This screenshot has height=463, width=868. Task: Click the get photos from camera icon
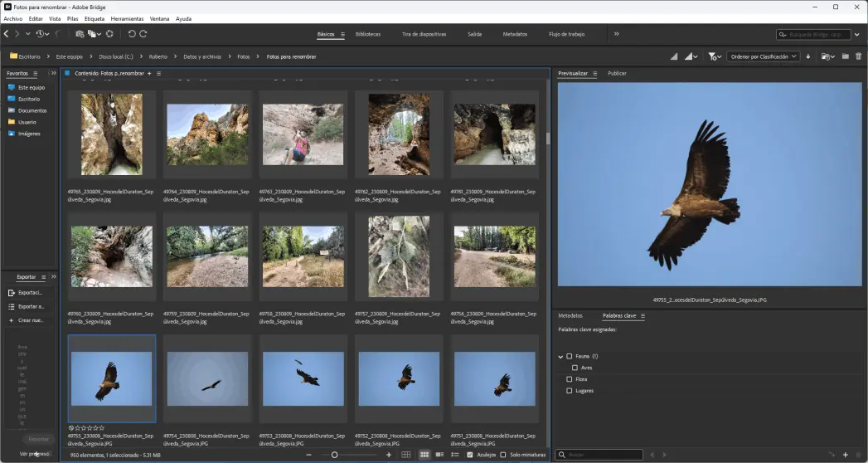(x=80, y=34)
